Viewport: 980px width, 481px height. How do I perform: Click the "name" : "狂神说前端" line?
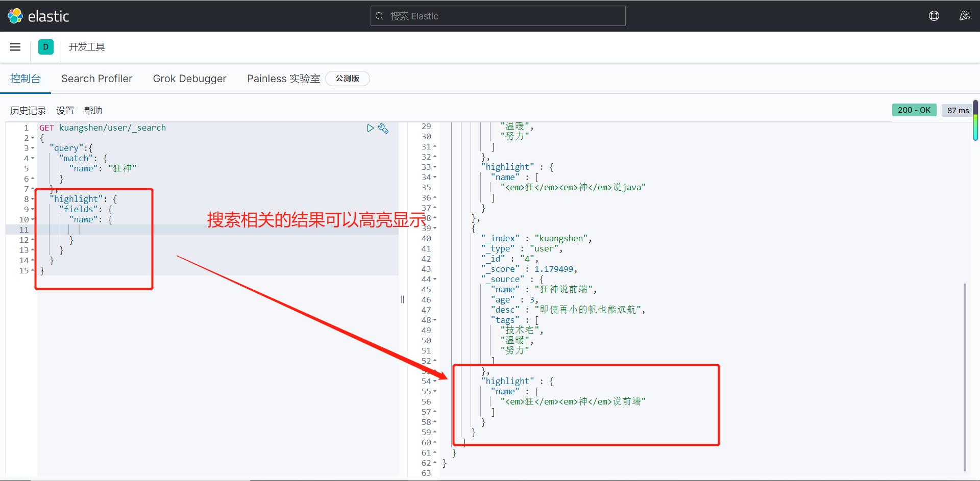click(544, 290)
